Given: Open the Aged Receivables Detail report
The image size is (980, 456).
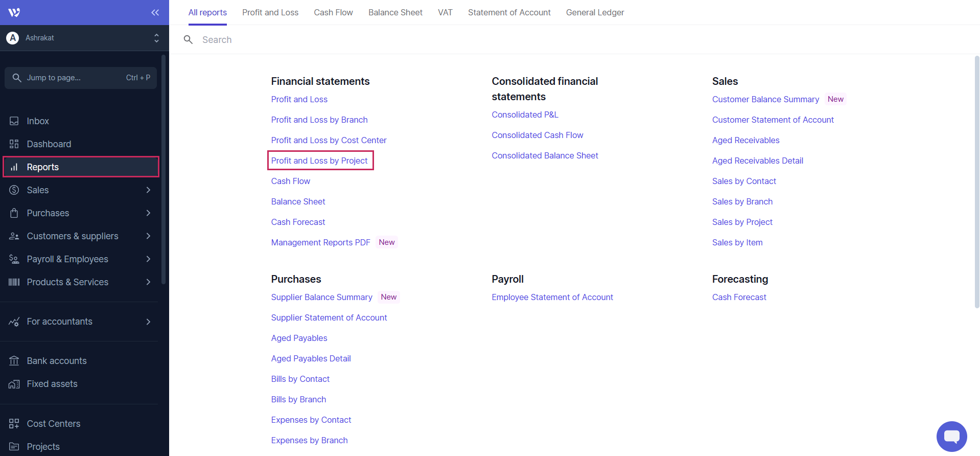Looking at the screenshot, I should [757, 161].
